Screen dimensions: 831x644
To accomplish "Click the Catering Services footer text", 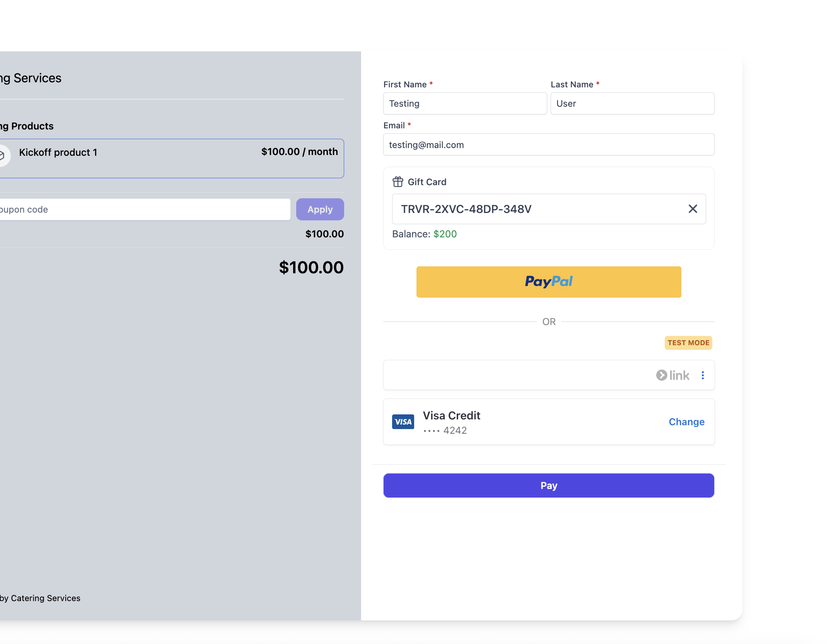I will point(40,598).
